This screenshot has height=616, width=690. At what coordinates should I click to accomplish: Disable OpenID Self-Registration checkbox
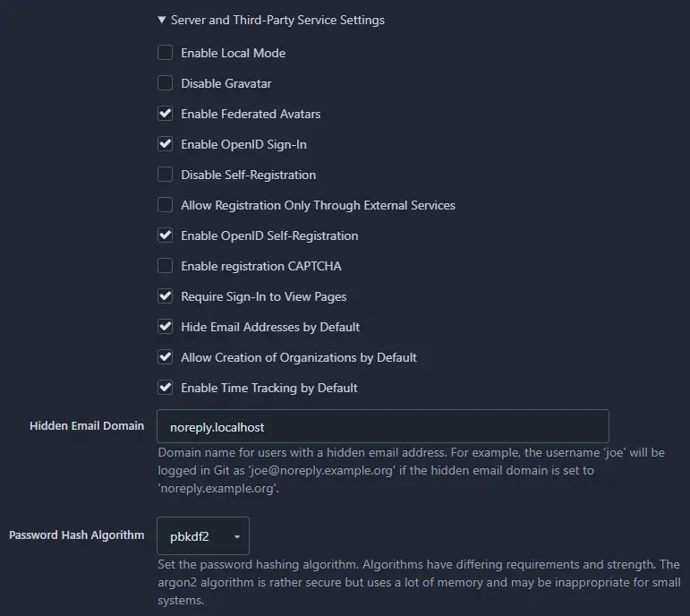click(165, 235)
